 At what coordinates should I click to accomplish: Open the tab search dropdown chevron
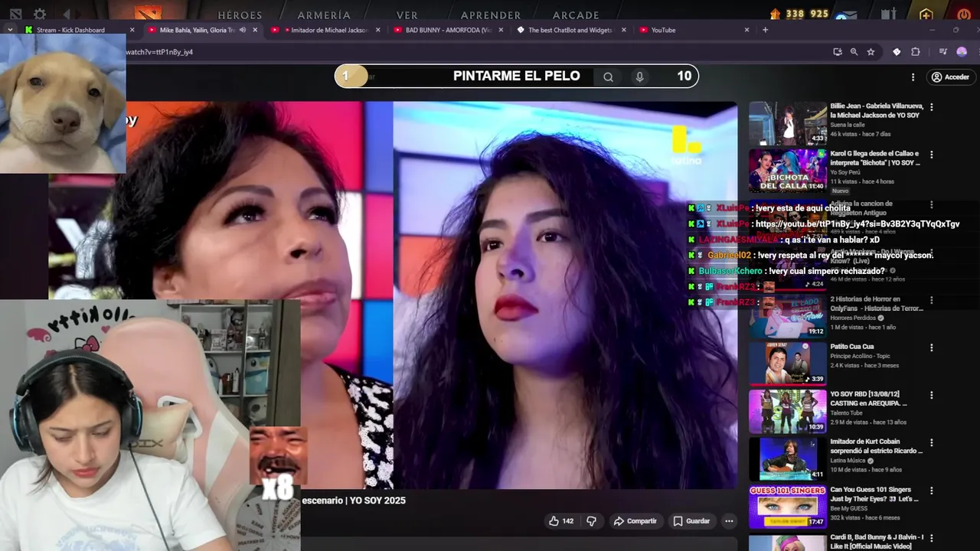10,30
